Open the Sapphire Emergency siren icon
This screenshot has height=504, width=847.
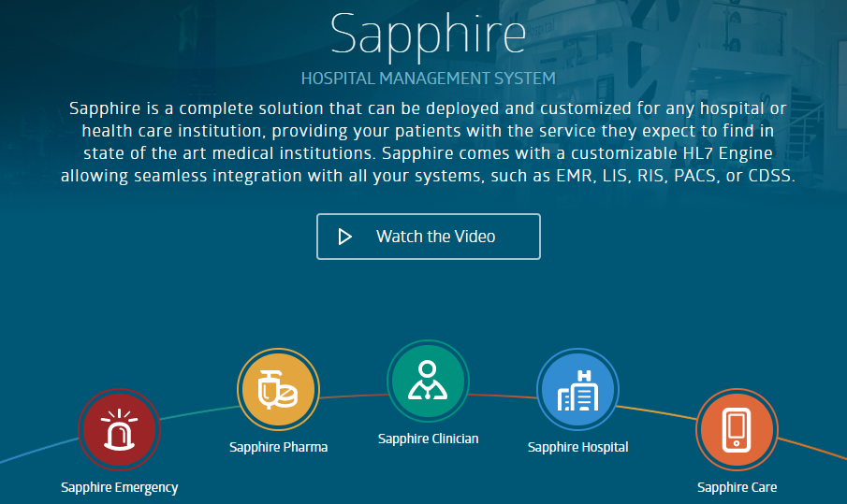click(120, 429)
